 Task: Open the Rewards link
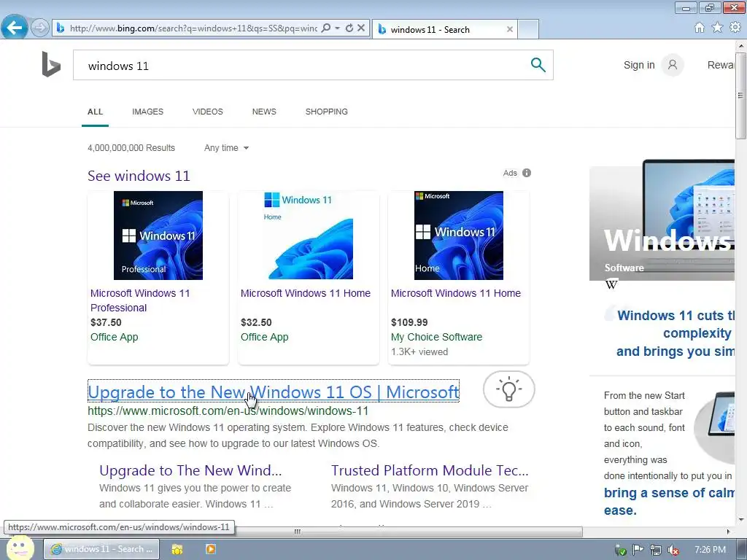coord(721,65)
